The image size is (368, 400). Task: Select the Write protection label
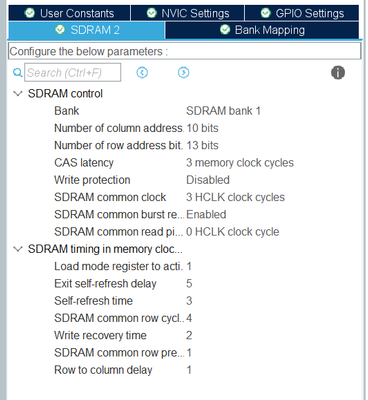(92, 180)
